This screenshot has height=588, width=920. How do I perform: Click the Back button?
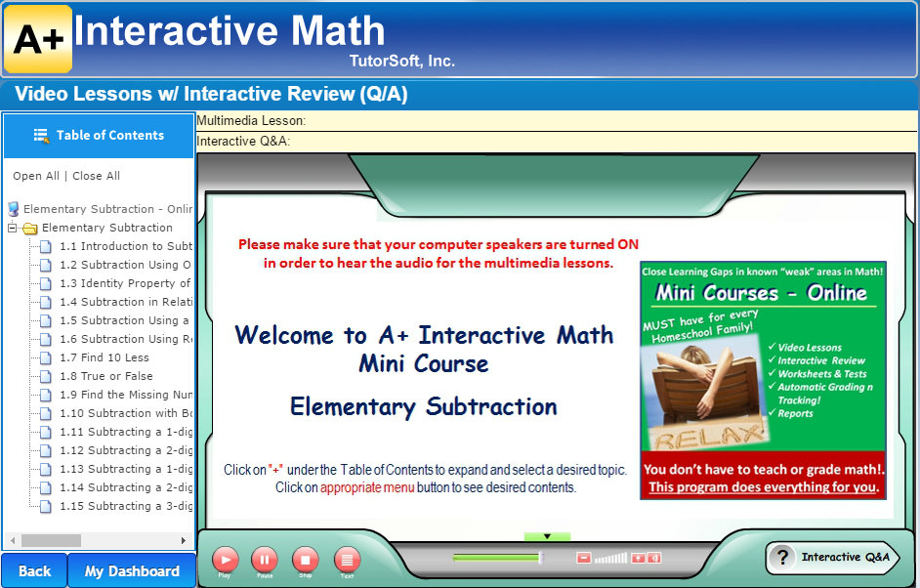(x=34, y=571)
